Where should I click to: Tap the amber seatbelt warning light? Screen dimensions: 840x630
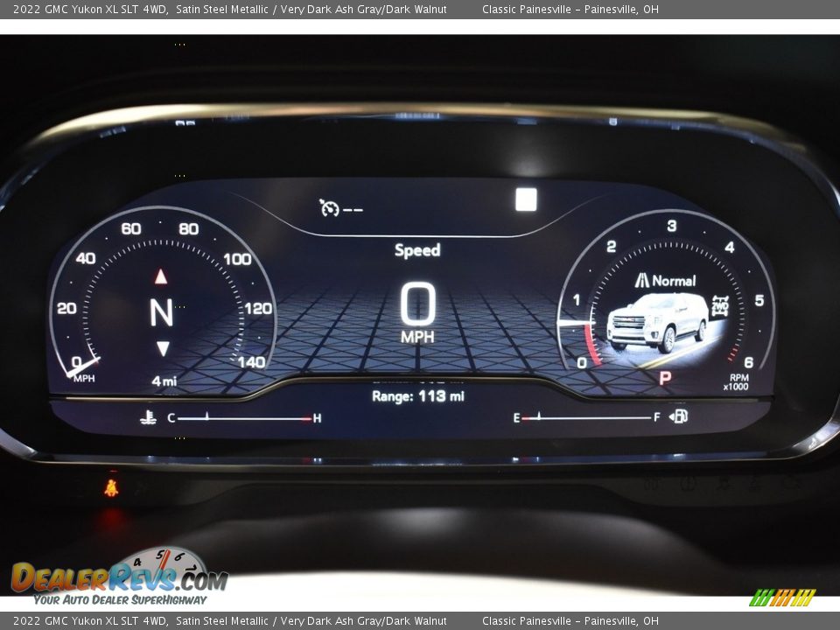click(x=111, y=487)
